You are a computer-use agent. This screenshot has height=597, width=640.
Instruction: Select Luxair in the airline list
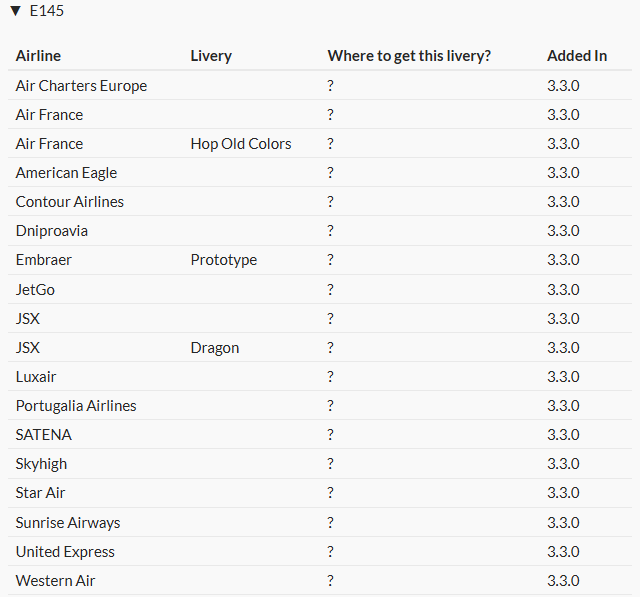pos(36,377)
